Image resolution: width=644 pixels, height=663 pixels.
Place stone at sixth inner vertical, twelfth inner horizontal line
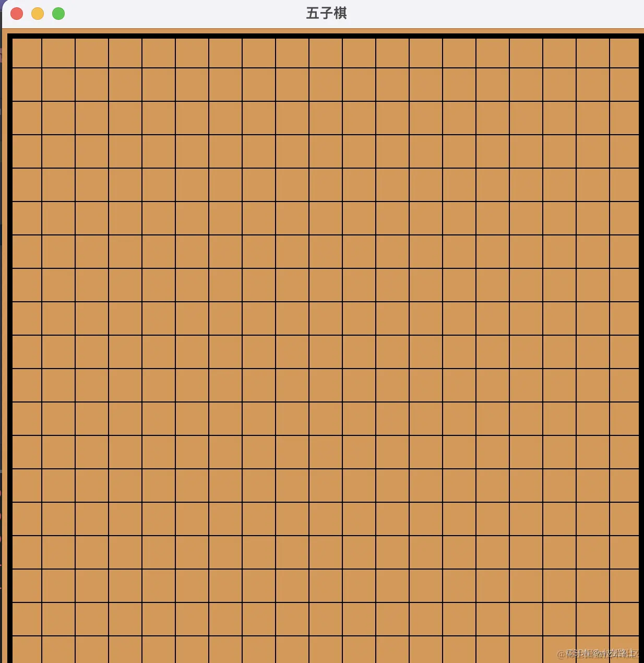(209, 435)
